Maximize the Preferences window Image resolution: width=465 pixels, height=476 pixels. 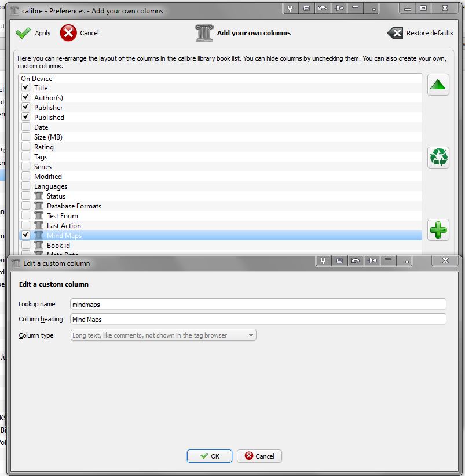(423, 8)
